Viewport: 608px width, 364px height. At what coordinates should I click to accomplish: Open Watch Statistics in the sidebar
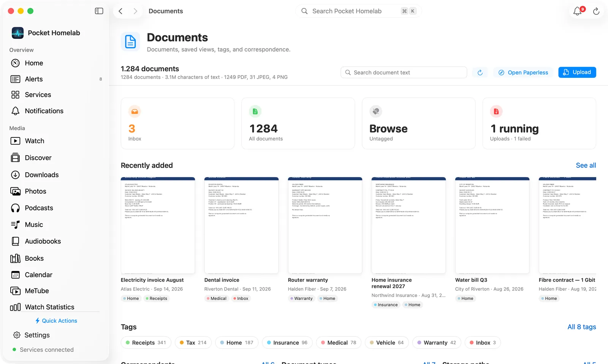56,307
